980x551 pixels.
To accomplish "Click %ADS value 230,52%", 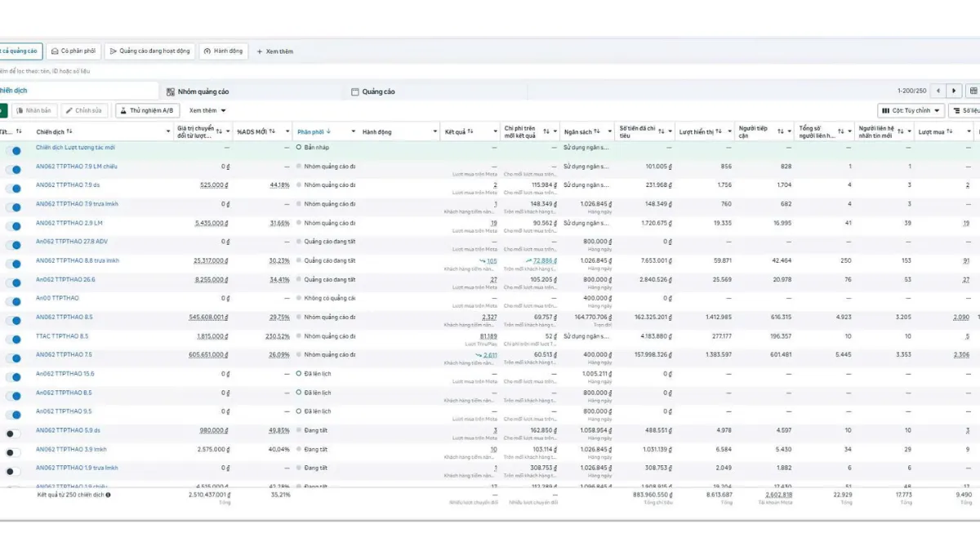I will coord(278,335).
